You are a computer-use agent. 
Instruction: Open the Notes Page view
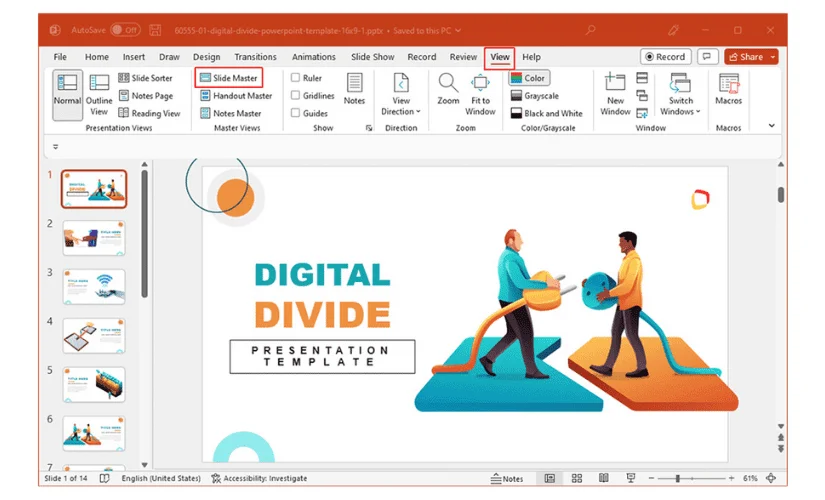click(145, 96)
